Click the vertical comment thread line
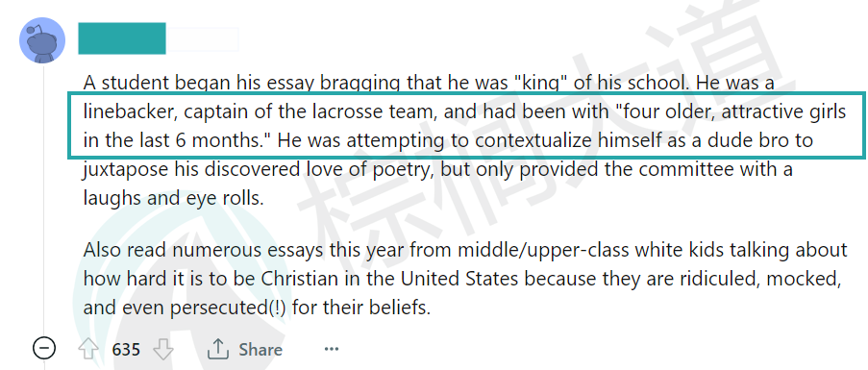The image size is (868, 370). tap(44, 199)
